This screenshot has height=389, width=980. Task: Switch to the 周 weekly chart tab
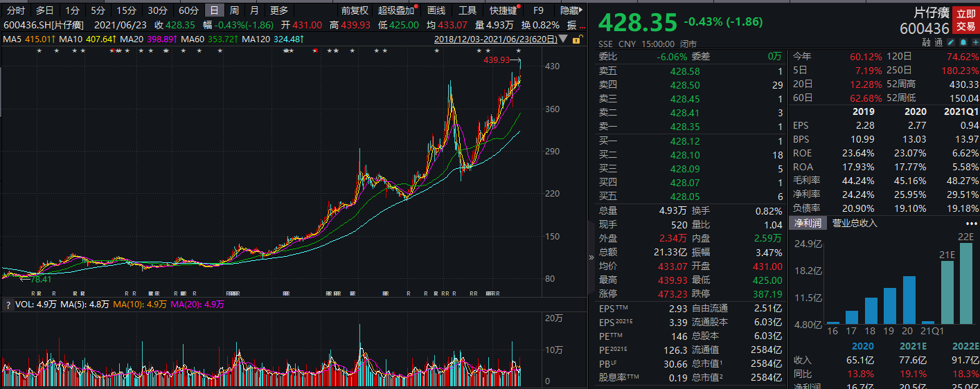coord(234,10)
